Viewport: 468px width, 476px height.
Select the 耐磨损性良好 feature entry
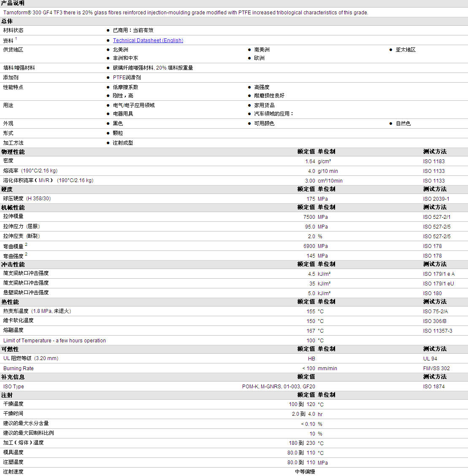[269, 96]
